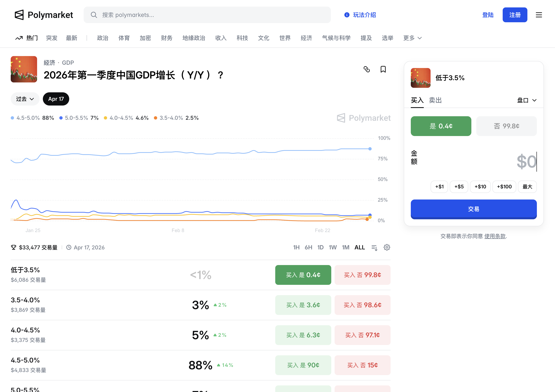
Task: Bookmark this GDP market
Action: (383, 69)
